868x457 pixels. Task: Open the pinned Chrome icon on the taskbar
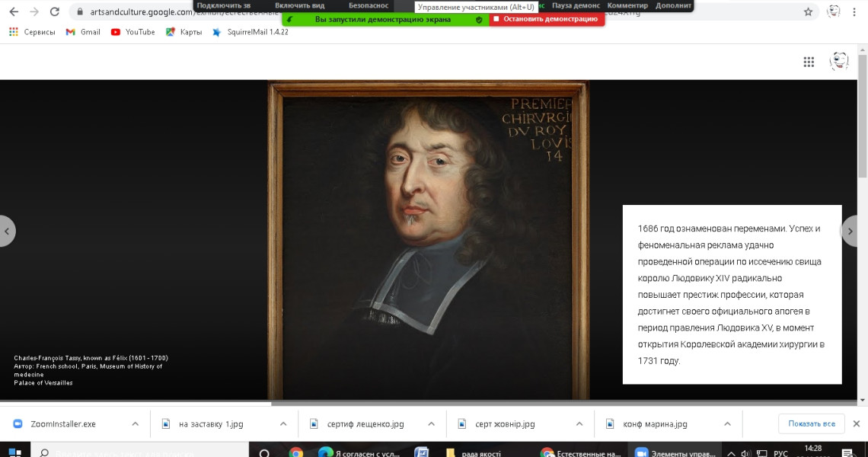pyautogui.click(x=295, y=452)
